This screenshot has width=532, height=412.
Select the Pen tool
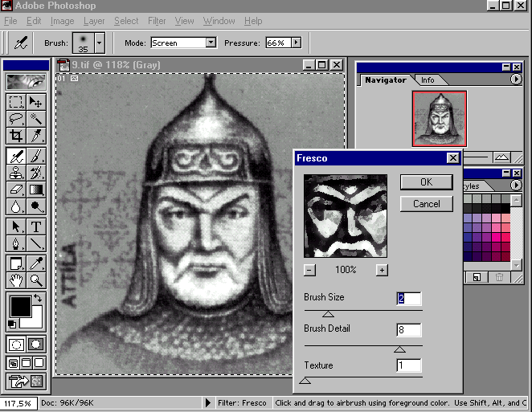tap(16, 243)
